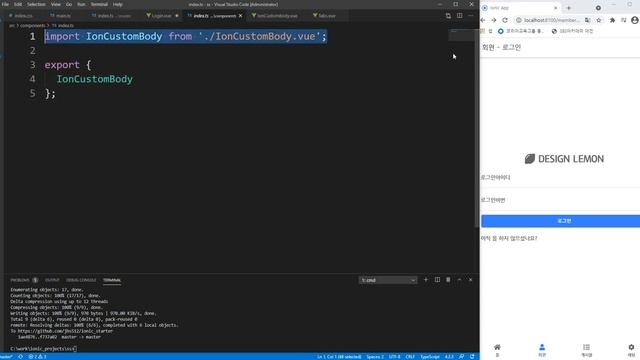Screen dimensions: 640x360
Task: Open the browser profile avatar
Action: point(635,20)
